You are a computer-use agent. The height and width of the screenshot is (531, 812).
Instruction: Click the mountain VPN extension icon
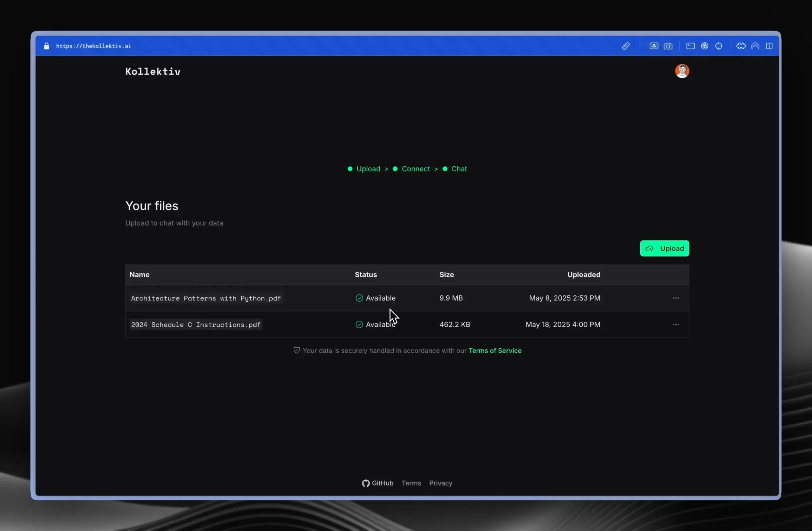(755, 46)
